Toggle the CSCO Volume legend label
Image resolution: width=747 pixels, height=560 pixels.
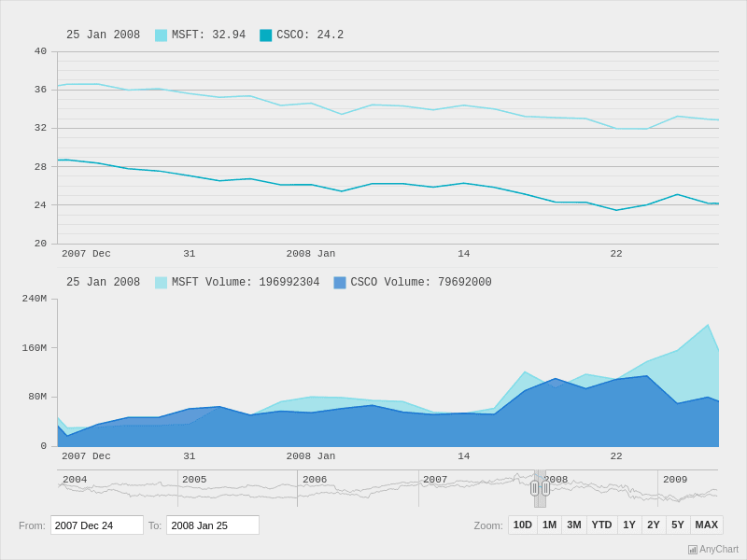coord(421,283)
